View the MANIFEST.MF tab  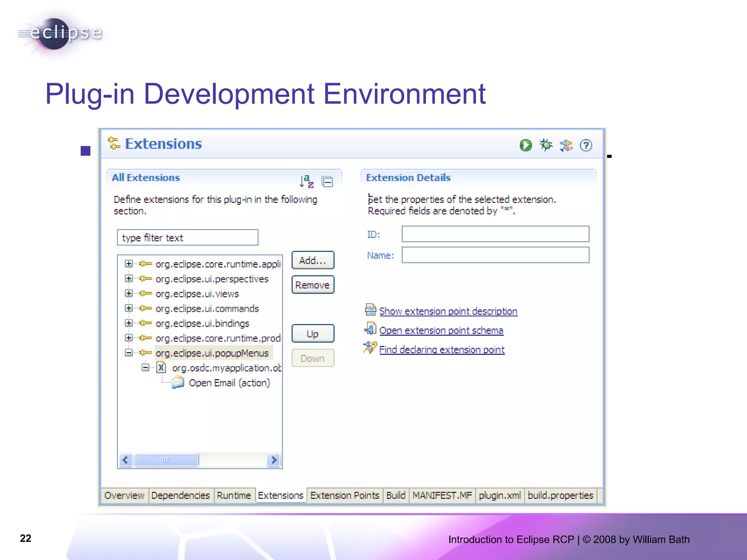click(x=442, y=495)
